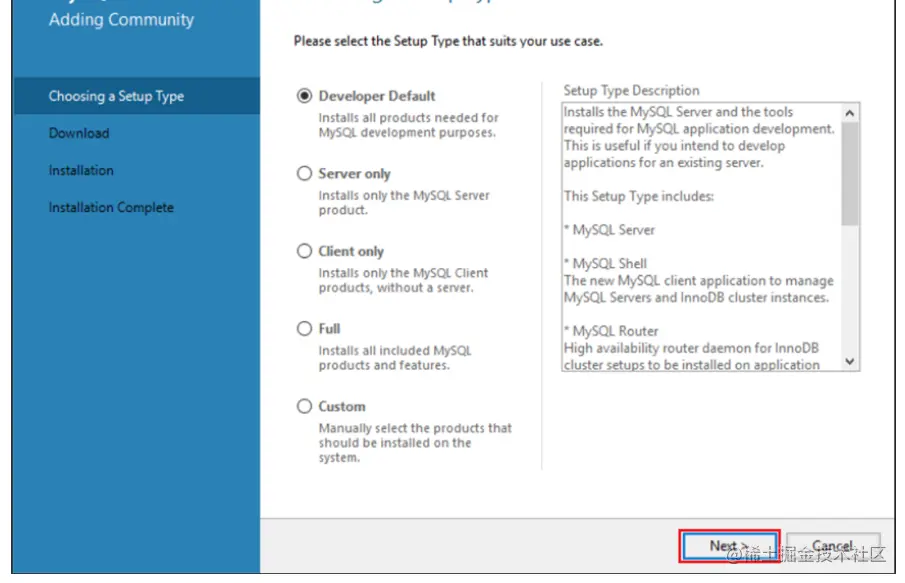The height and width of the screenshot is (583, 905).
Task: Click the '* MySQL Router' line in description
Action: 611,331
